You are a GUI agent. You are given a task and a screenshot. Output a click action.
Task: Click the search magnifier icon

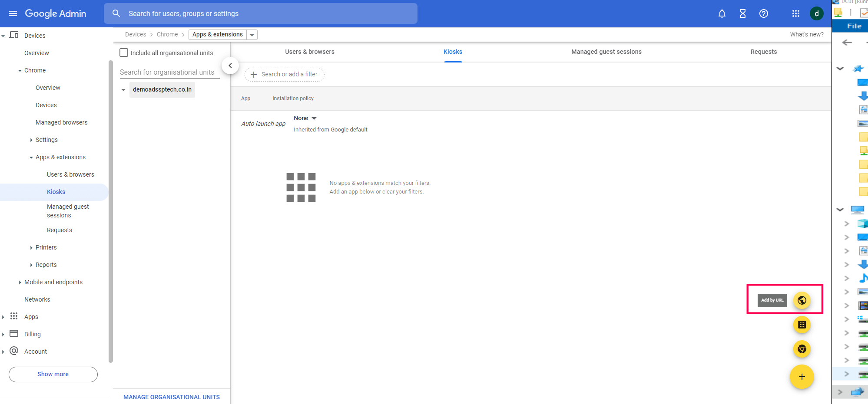116,13
